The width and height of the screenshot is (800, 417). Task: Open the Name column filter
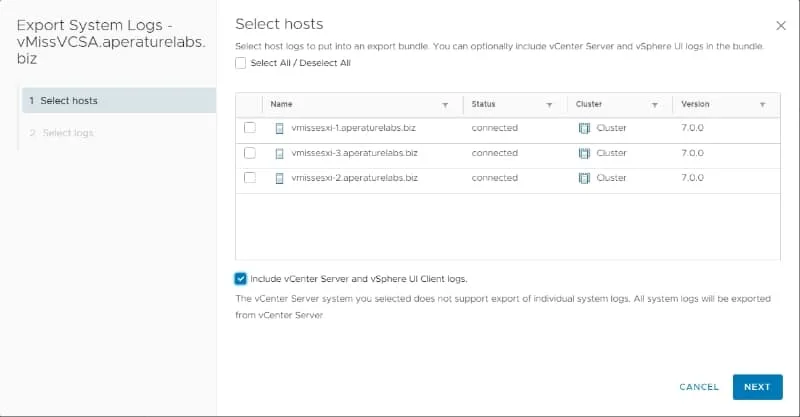coord(445,105)
